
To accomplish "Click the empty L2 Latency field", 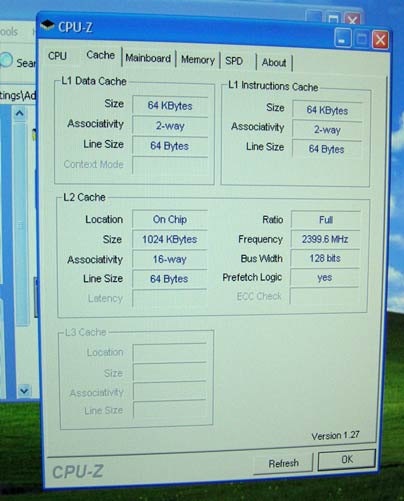I will (x=169, y=298).
